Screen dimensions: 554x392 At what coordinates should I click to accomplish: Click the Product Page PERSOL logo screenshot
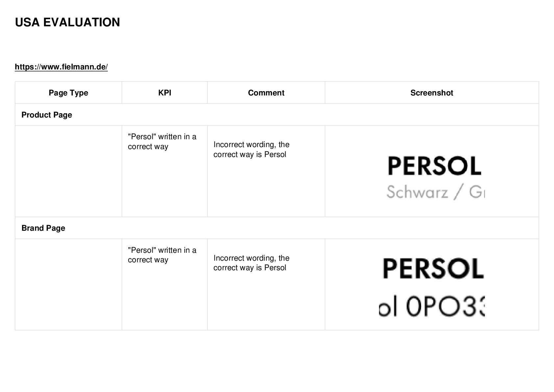pyautogui.click(x=434, y=166)
